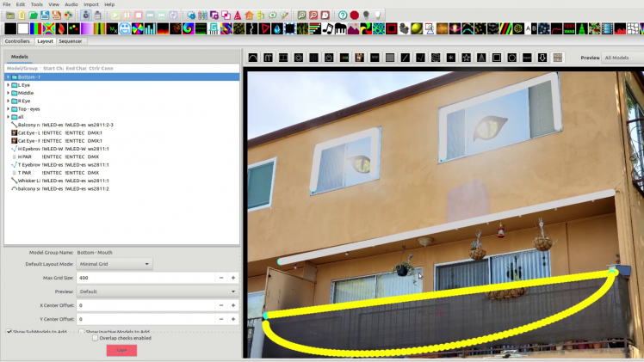
Task: Click the Max Grid Size input field
Action: click(146, 278)
